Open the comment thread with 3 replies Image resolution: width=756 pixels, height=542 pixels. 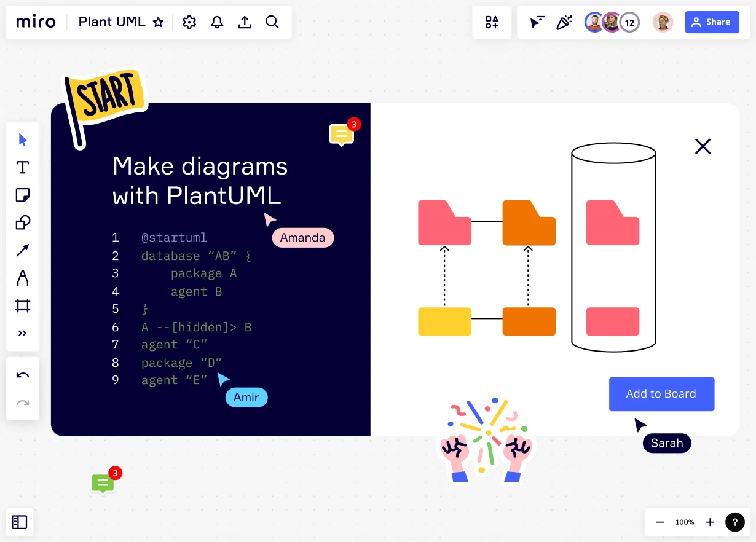[x=341, y=134]
